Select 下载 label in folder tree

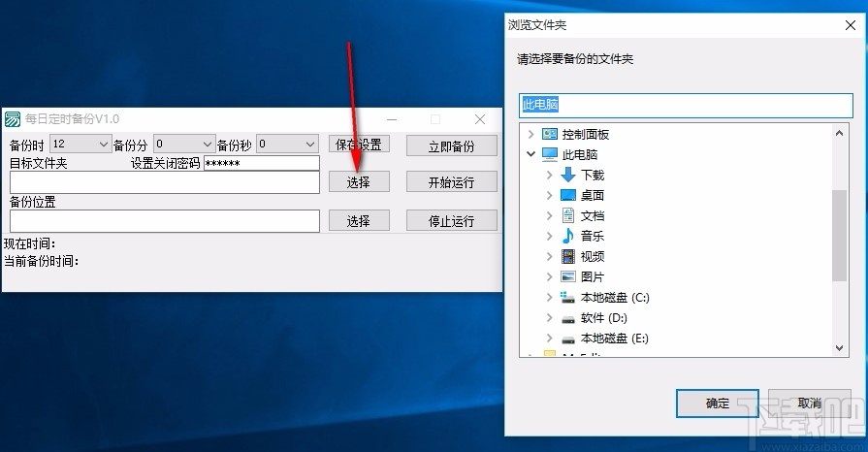(x=593, y=175)
